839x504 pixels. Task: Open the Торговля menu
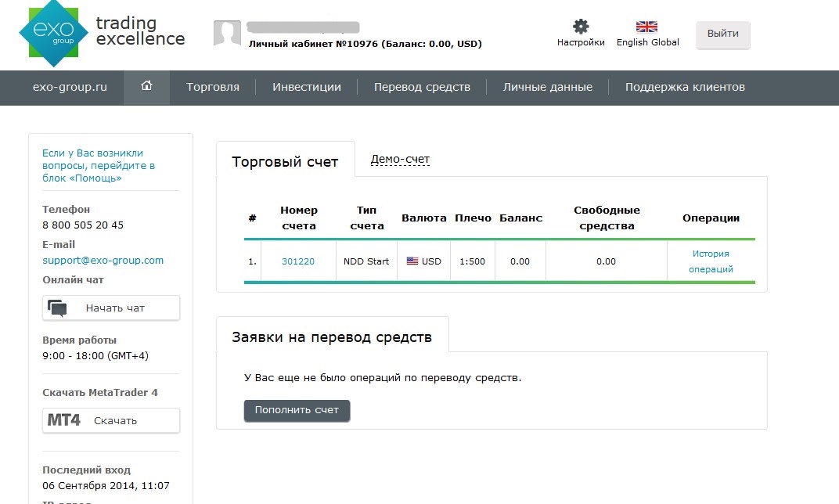pyautogui.click(x=213, y=87)
